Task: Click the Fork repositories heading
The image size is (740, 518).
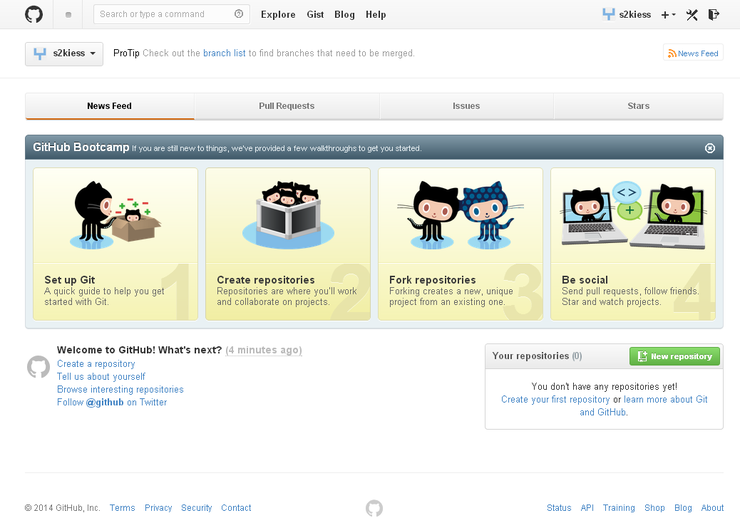Action: click(432, 280)
